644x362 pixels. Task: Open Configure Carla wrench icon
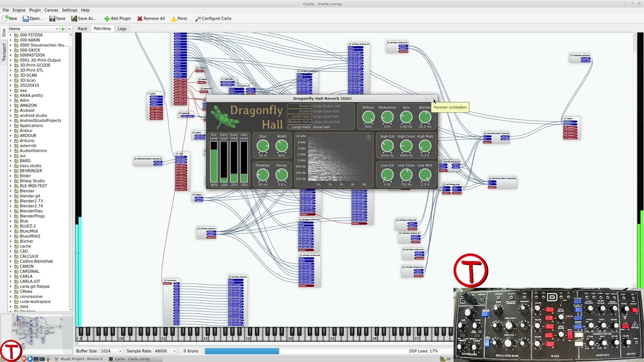[x=198, y=19]
